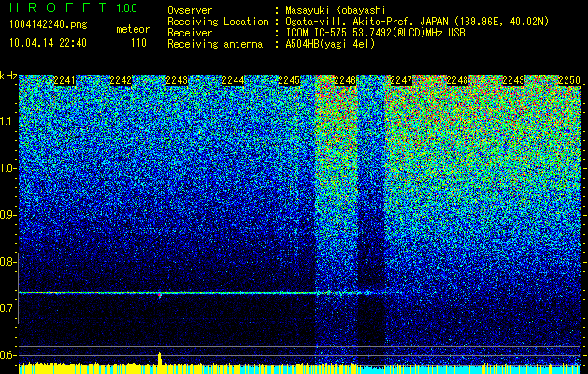Viewport: 588px width, 374px height.
Task: Click the 1.1 kHz axis label
Action: (8, 122)
